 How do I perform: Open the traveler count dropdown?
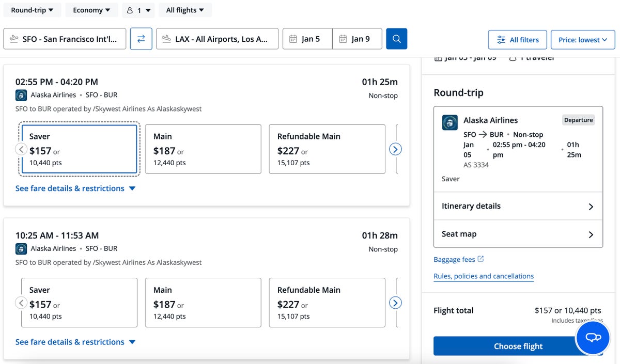point(138,10)
